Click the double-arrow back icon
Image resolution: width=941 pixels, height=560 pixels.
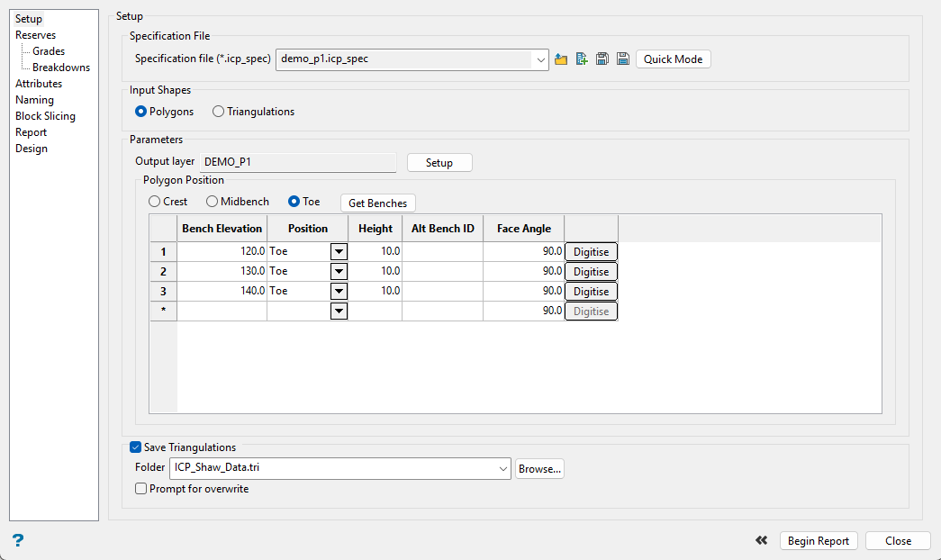[762, 540]
